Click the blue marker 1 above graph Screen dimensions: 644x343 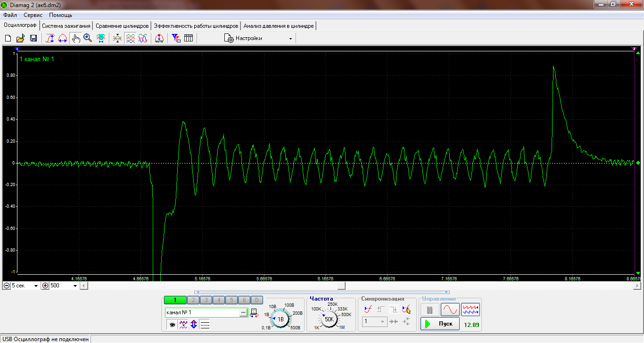17,49
